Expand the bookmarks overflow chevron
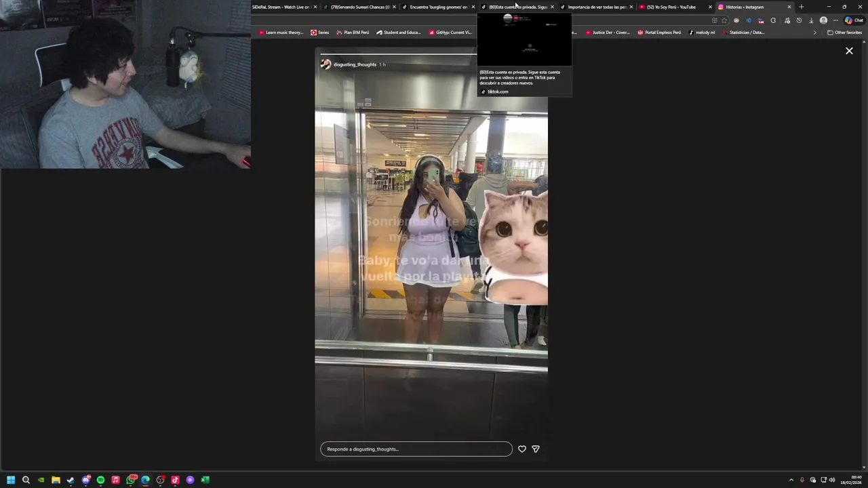 click(815, 33)
